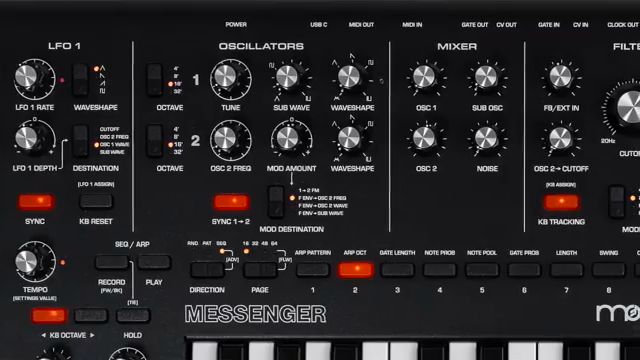640x360 pixels.
Task: Click oscillator 2 WAVESHAPE knob
Action: 350,138
